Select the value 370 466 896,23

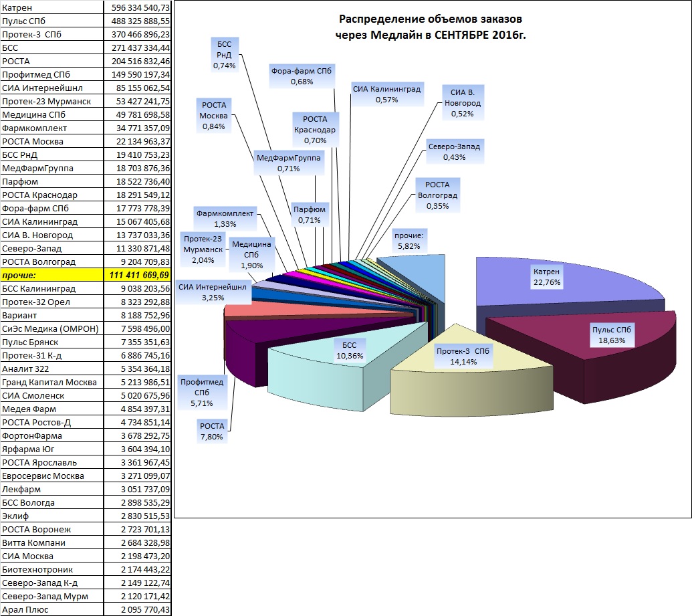click(x=137, y=34)
